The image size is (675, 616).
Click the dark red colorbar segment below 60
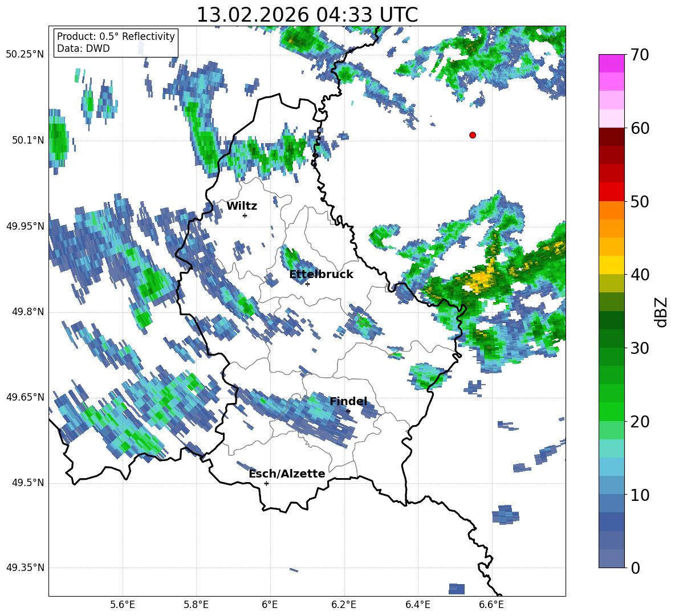click(x=611, y=136)
